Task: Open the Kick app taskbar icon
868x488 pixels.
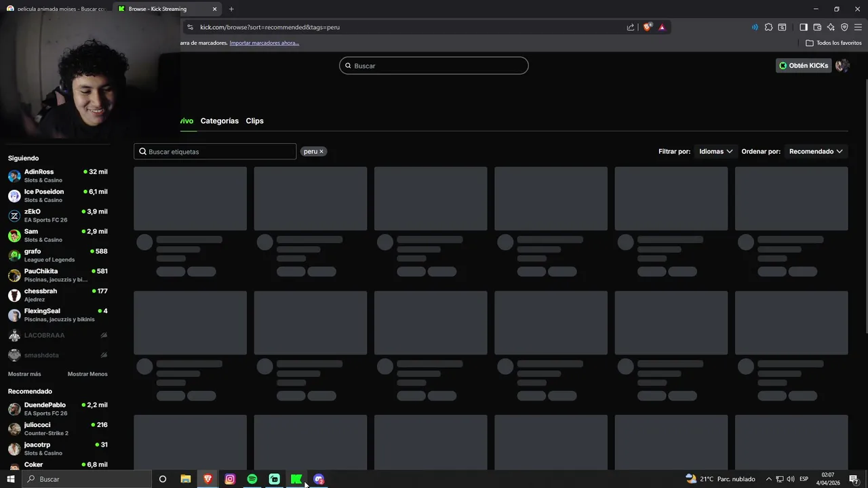Action: click(x=296, y=479)
